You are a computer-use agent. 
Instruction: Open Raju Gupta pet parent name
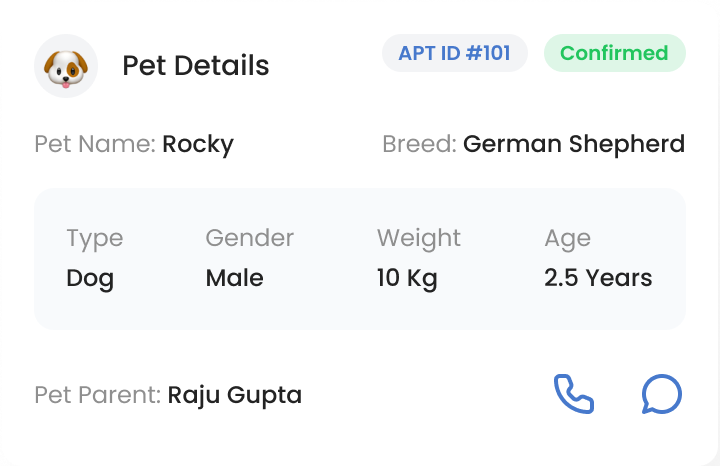[235, 396]
